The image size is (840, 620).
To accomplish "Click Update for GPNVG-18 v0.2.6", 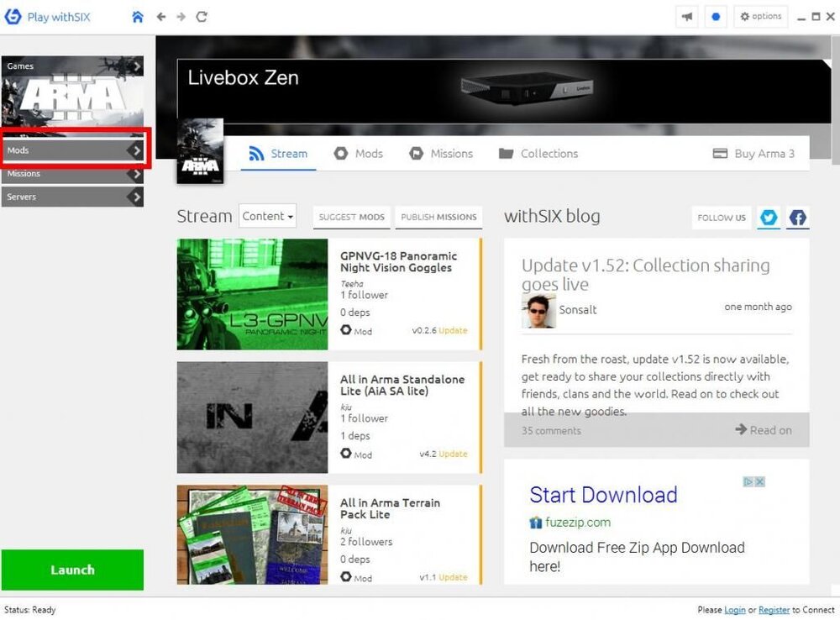I will point(453,331).
